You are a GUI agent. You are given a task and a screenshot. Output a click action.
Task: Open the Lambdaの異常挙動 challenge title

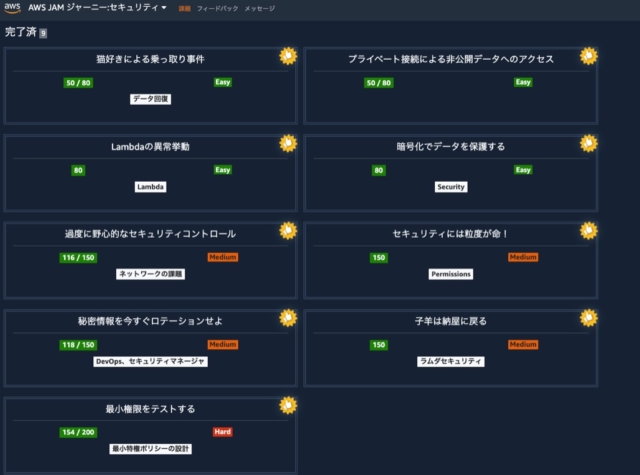point(150,147)
